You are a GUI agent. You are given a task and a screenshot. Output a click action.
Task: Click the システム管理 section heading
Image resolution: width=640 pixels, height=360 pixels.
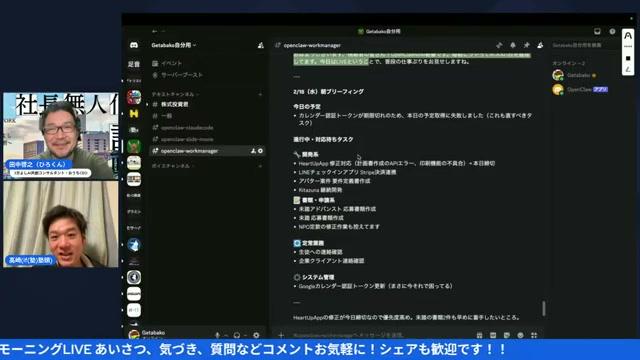pos(318,277)
